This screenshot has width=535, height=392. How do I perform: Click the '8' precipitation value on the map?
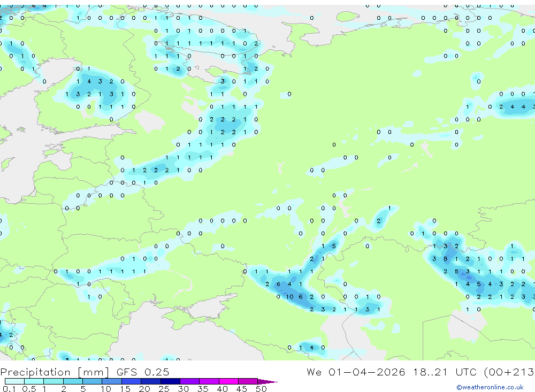445,259
